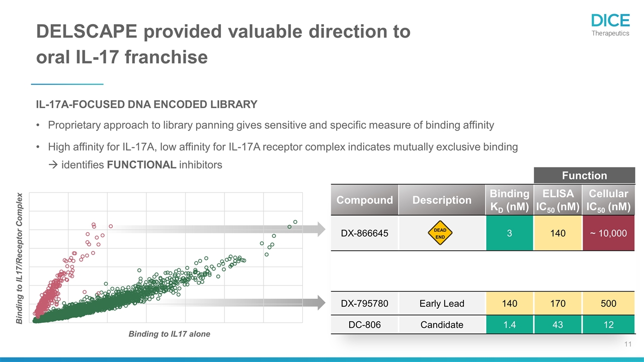Select the Compound column header
Image resolution: width=644 pixels, height=362 pixels.
[x=365, y=200]
